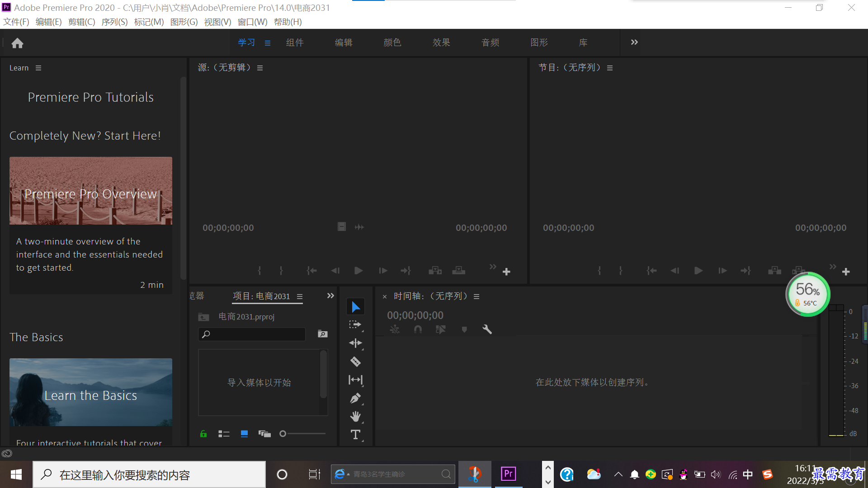Toggle linked selection in timeline
The height and width of the screenshot is (488, 868).
point(440,329)
